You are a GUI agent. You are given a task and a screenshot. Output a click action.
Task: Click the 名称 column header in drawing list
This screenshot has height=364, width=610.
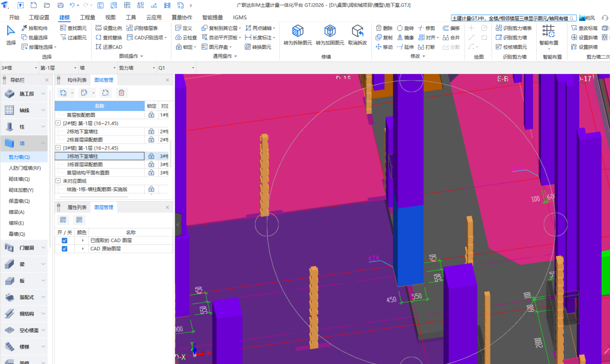coord(100,106)
